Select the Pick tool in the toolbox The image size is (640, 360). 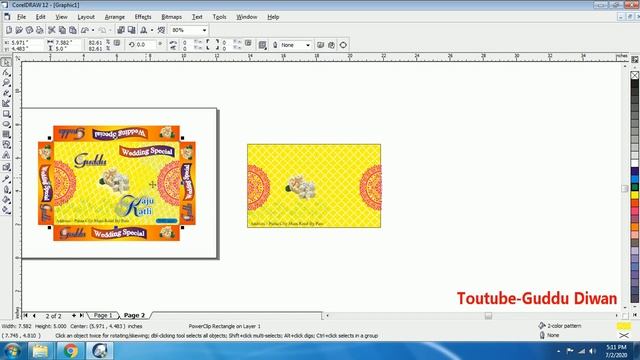[x=6, y=62]
